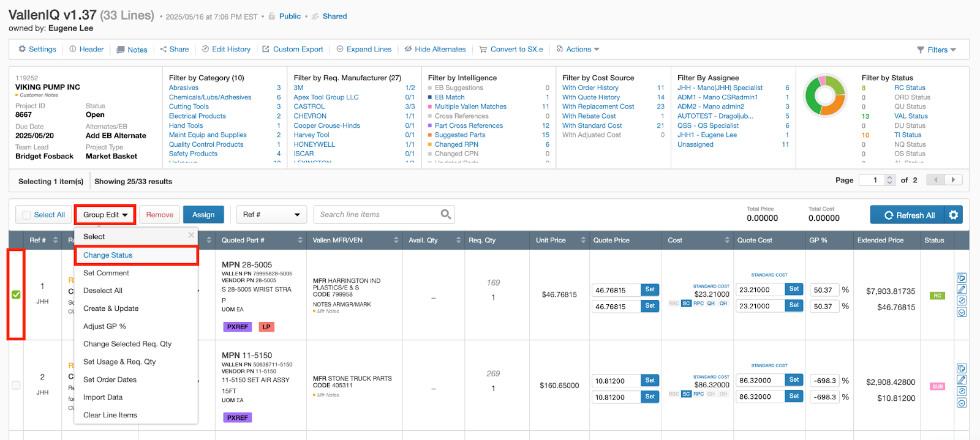The image size is (980, 440).
Task: Expand the Filters dropdown
Action: point(937,50)
